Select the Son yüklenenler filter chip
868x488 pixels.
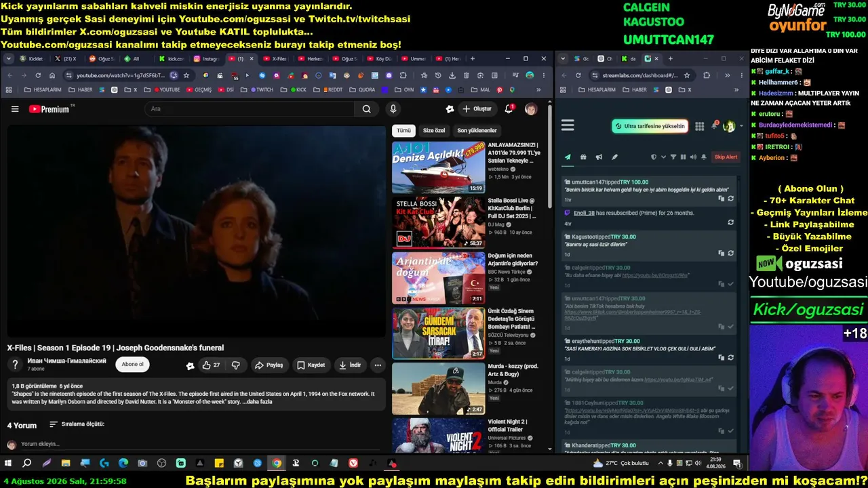point(477,131)
